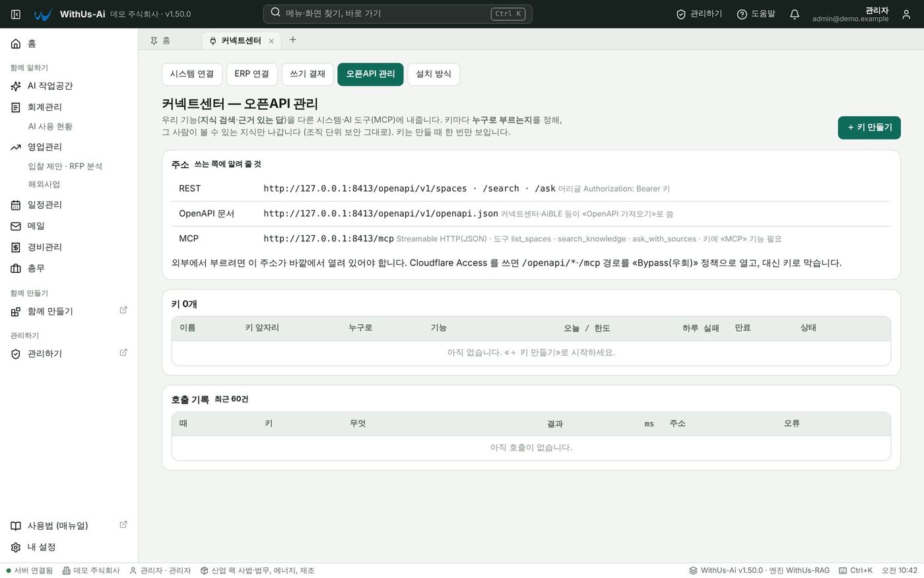Click the 오전 10:42 clock
The width and height of the screenshot is (924, 578).
tap(900, 571)
